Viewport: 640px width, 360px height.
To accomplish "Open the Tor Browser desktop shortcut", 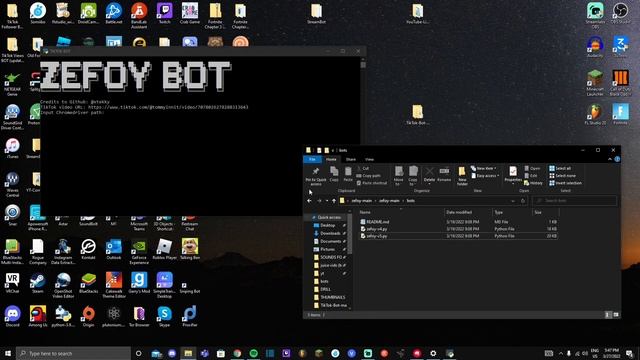I will (x=139, y=316).
